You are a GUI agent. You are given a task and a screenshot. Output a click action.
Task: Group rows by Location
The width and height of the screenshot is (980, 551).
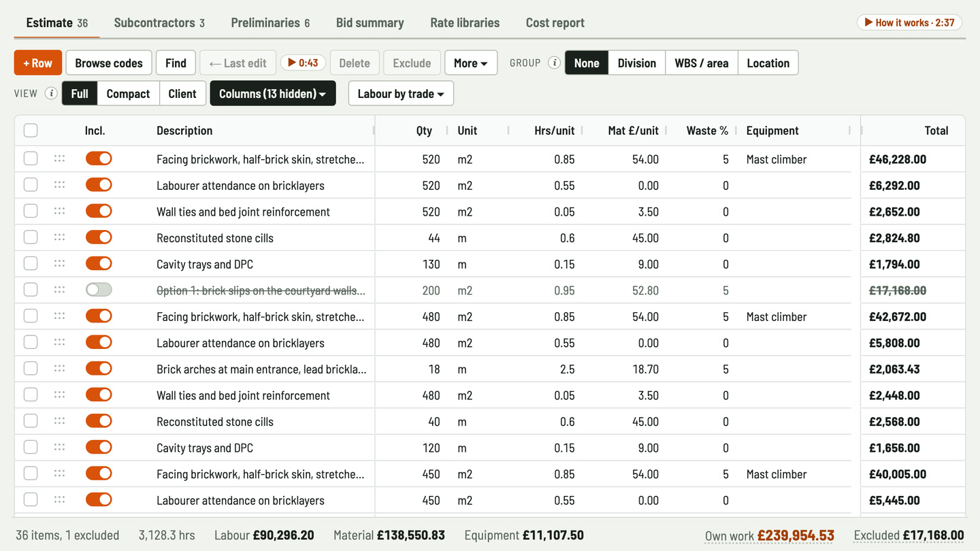(x=768, y=63)
